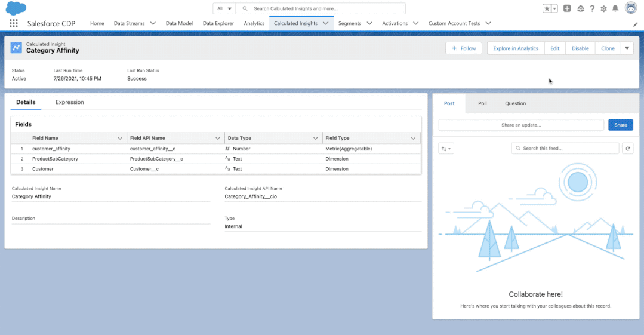The image size is (644, 335).
Task: Open Setup gear icon
Action: click(603, 8)
